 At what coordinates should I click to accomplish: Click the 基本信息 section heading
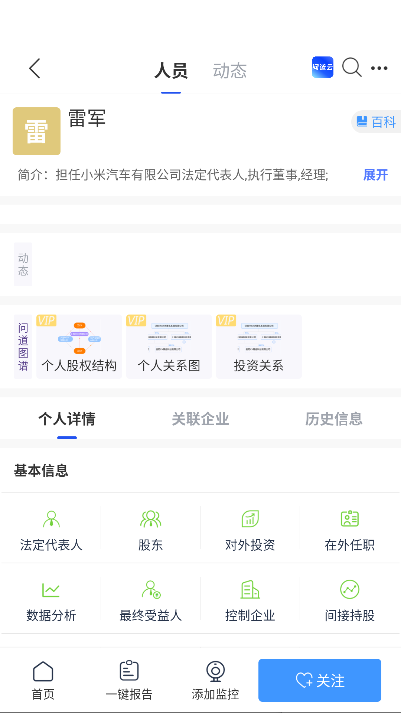(41, 471)
